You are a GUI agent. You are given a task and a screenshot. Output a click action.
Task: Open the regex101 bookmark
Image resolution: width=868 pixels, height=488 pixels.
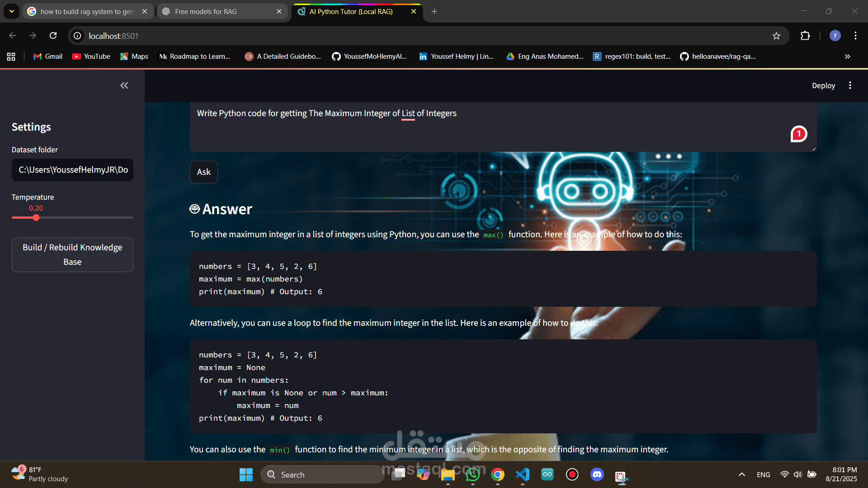[632, 56]
